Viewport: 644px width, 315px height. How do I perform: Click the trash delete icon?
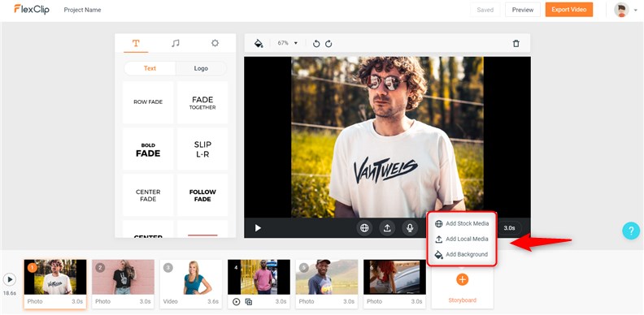click(516, 44)
